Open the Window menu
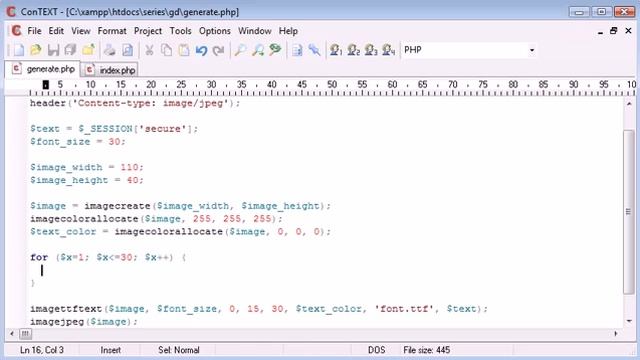This screenshot has width=640, height=360. (255, 31)
